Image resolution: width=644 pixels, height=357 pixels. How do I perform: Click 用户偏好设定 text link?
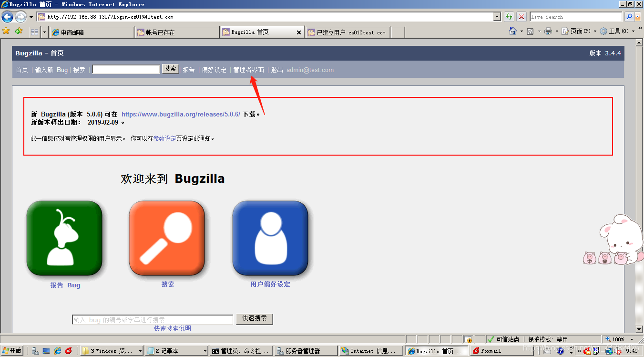(x=270, y=284)
